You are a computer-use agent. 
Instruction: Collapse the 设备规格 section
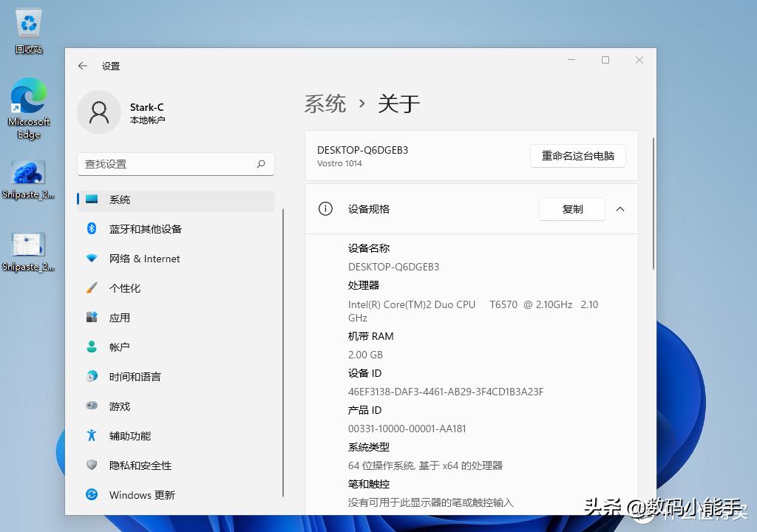click(619, 208)
